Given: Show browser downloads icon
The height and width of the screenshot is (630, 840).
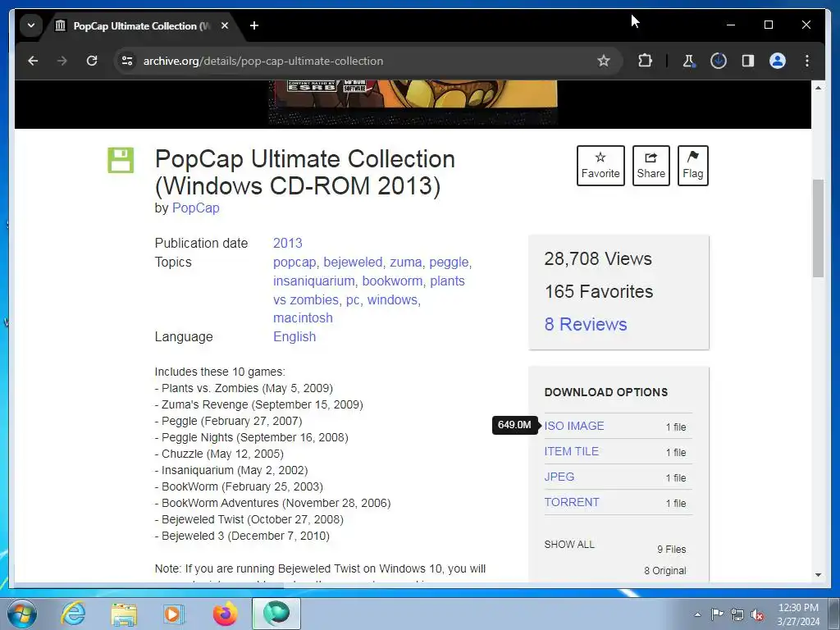Looking at the screenshot, I should [x=719, y=61].
